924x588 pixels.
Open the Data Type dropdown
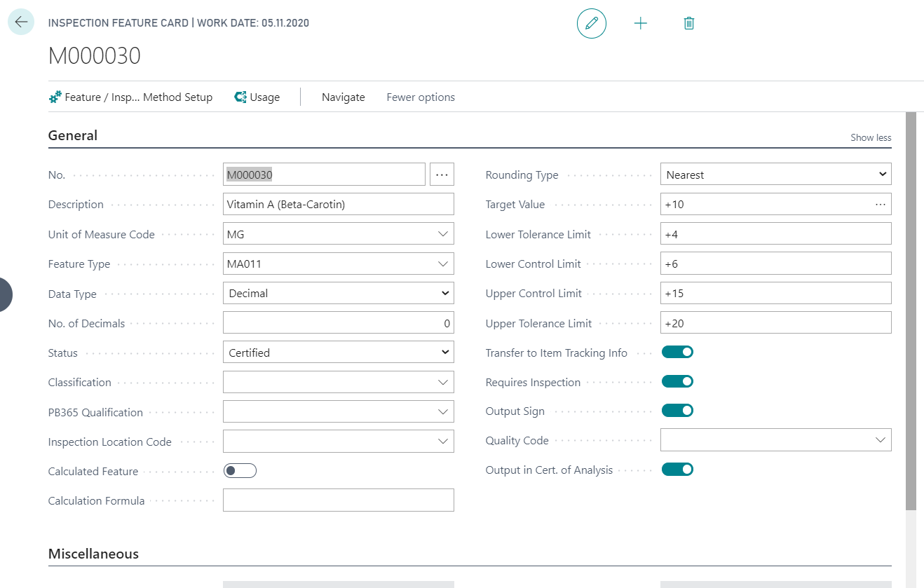(339, 293)
